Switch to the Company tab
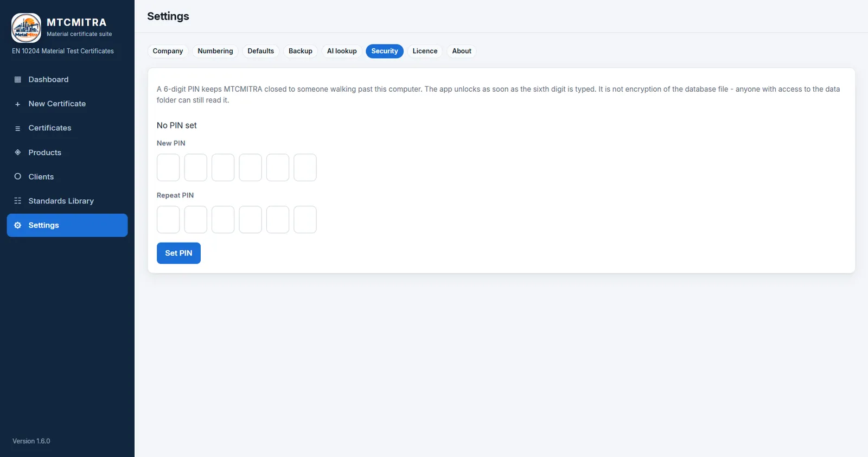The width and height of the screenshot is (868, 457). coord(168,51)
